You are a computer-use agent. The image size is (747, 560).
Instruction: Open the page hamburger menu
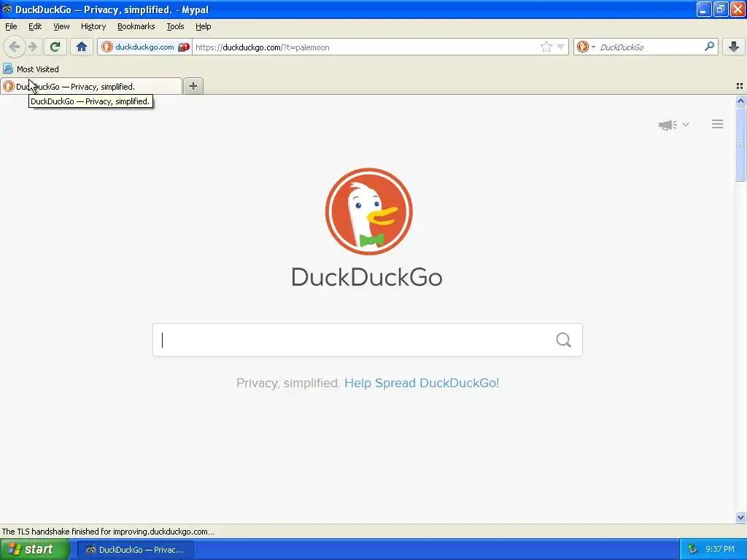click(x=718, y=124)
